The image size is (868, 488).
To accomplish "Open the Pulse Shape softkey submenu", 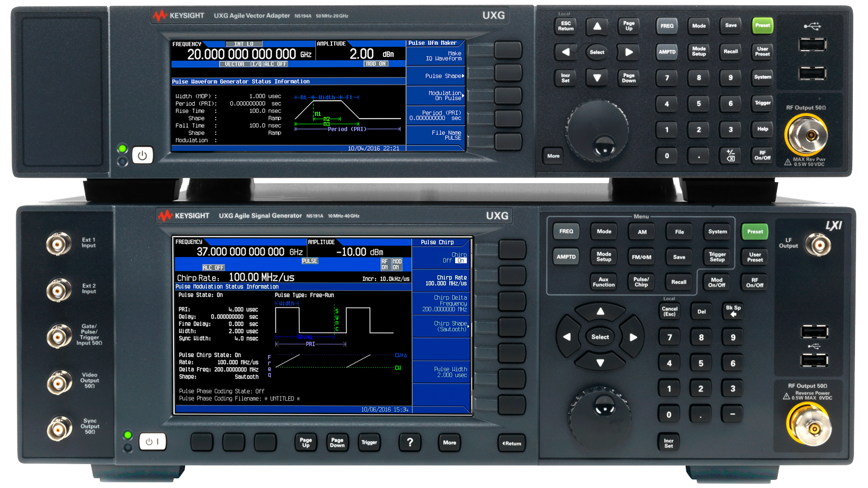I will pos(436,76).
